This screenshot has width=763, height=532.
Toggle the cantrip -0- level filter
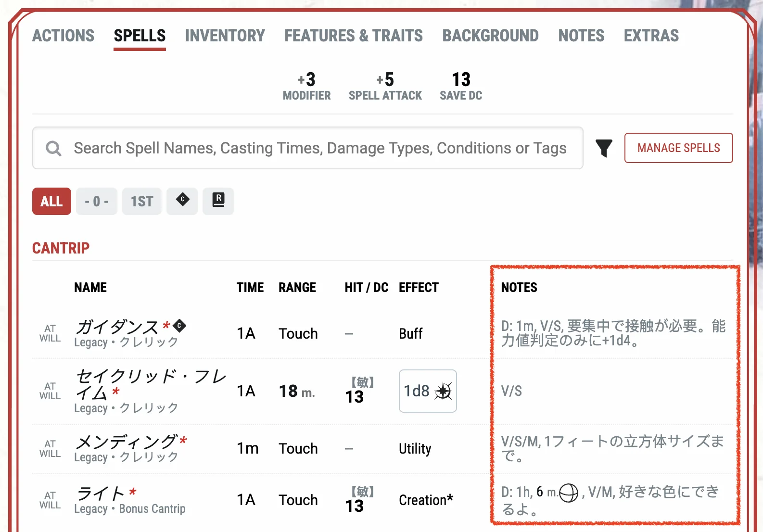pyautogui.click(x=96, y=201)
